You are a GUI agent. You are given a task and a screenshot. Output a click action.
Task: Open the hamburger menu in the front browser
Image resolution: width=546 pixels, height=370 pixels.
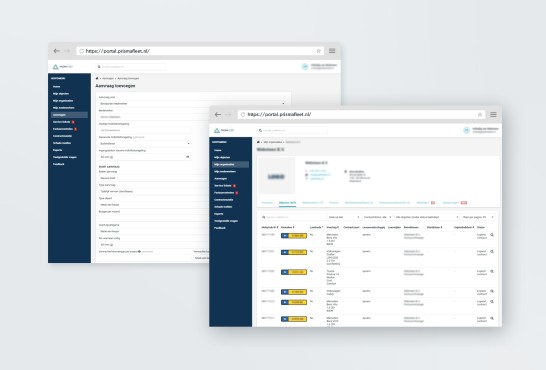click(493, 115)
